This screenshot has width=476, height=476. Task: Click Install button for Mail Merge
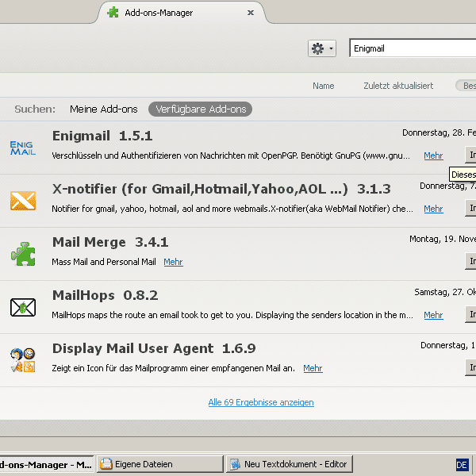470,261
